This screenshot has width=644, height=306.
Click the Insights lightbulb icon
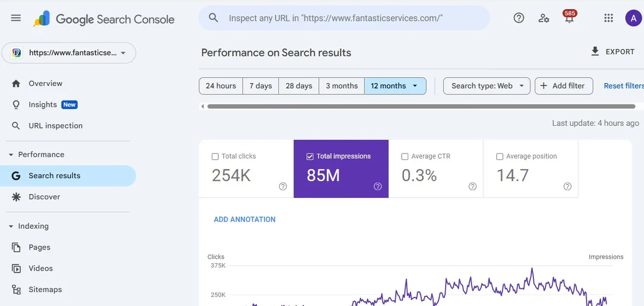16,104
